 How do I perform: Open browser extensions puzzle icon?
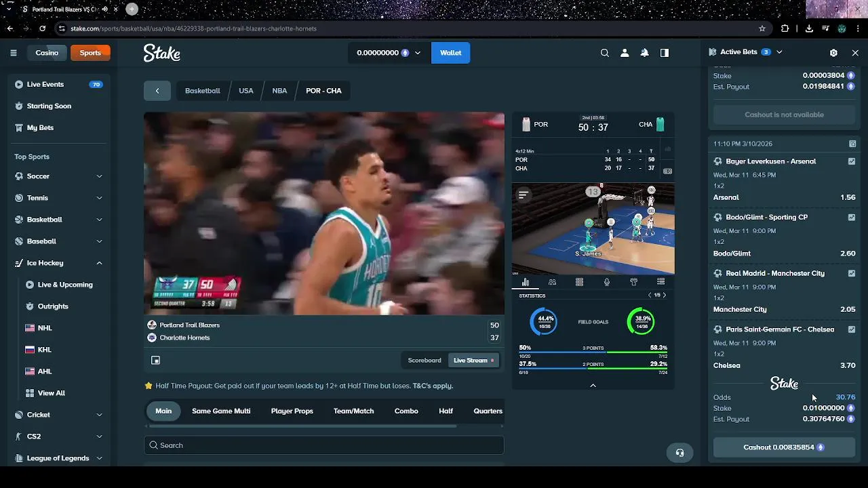pyautogui.click(x=785, y=28)
